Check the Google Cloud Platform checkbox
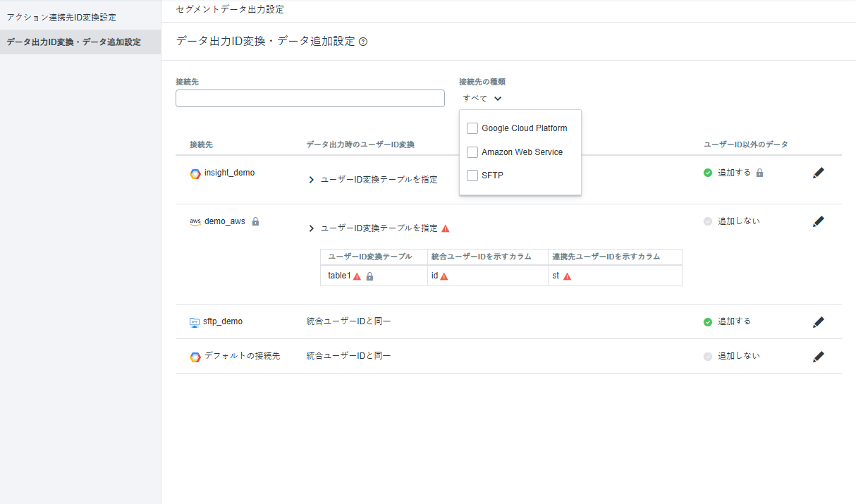Image resolution: width=856 pixels, height=504 pixels. point(472,128)
